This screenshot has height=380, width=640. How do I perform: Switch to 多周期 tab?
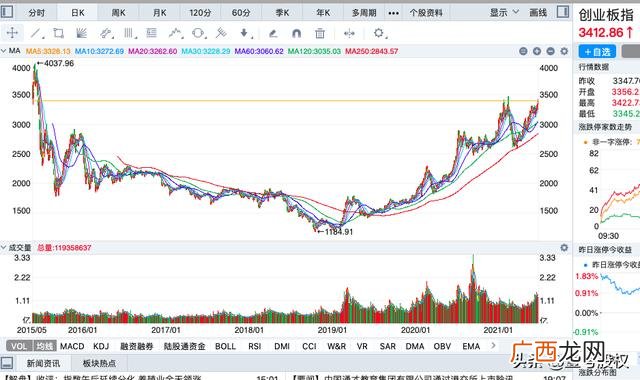[364, 13]
